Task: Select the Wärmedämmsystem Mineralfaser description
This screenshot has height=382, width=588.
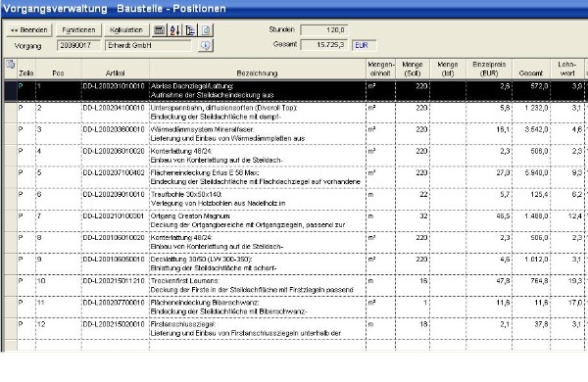Action: pyautogui.click(x=202, y=129)
